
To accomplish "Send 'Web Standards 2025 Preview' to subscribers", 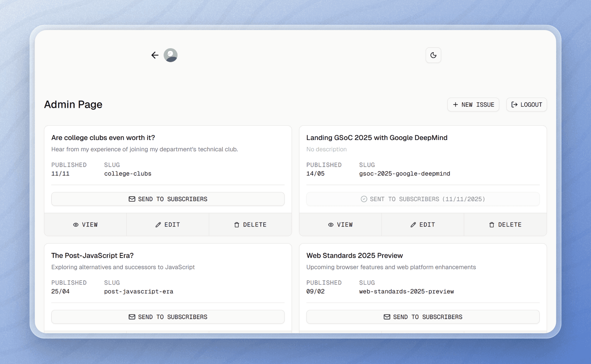I will pyautogui.click(x=423, y=317).
